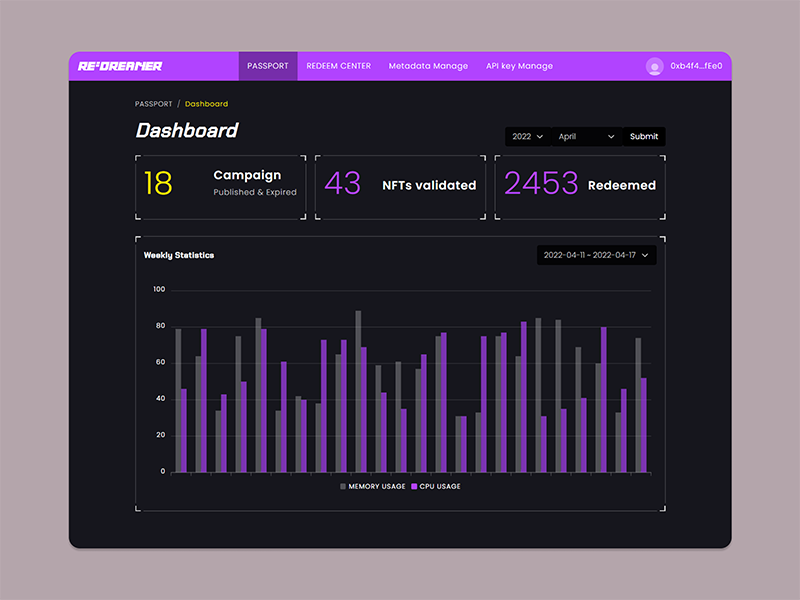
Task: Click the wallet address 0xb4f4...fEe0
Action: coord(696,67)
